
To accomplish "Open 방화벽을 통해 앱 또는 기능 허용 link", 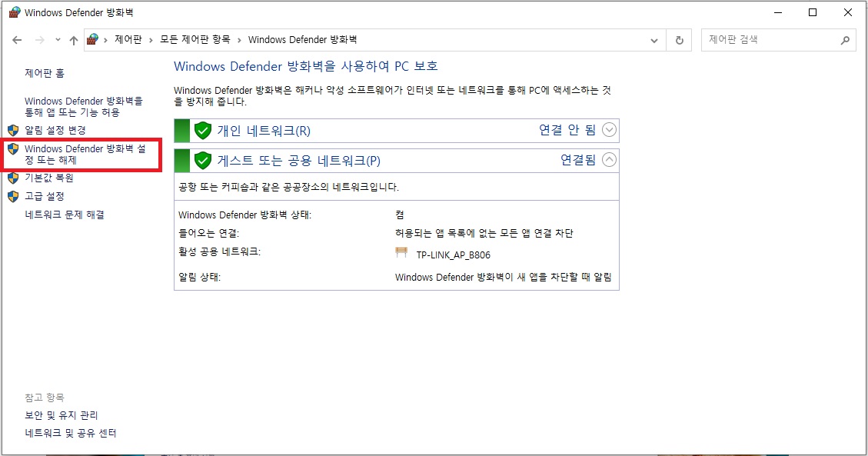I will 84,106.
